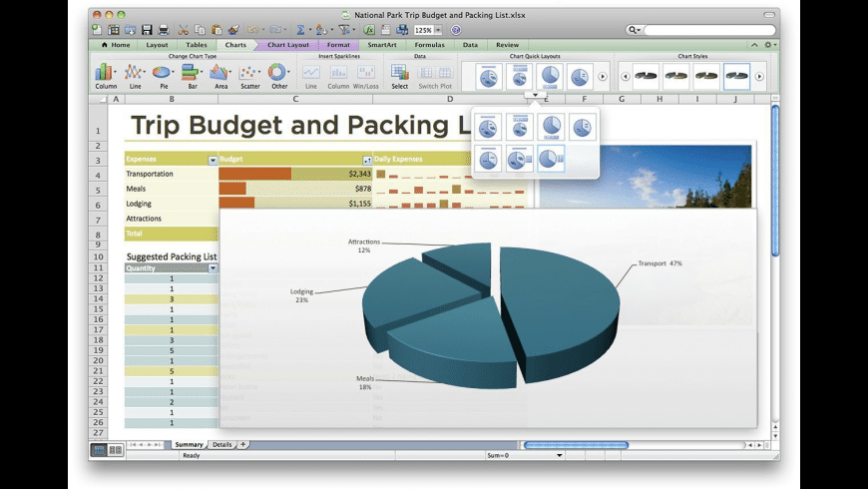Image resolution: width=868 pixels, height=489 pixels.
Task: Show the Toolbox toolbar icon
Action: [386, 30]
